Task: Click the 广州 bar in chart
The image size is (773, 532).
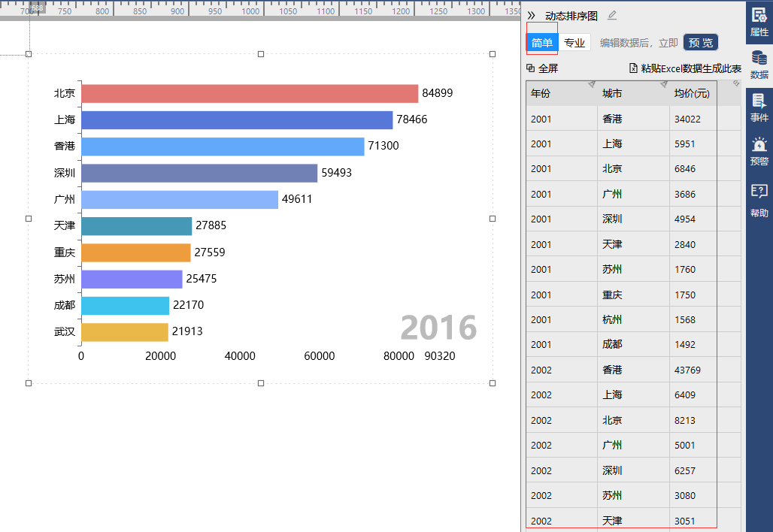Action: tap(180, 200)
